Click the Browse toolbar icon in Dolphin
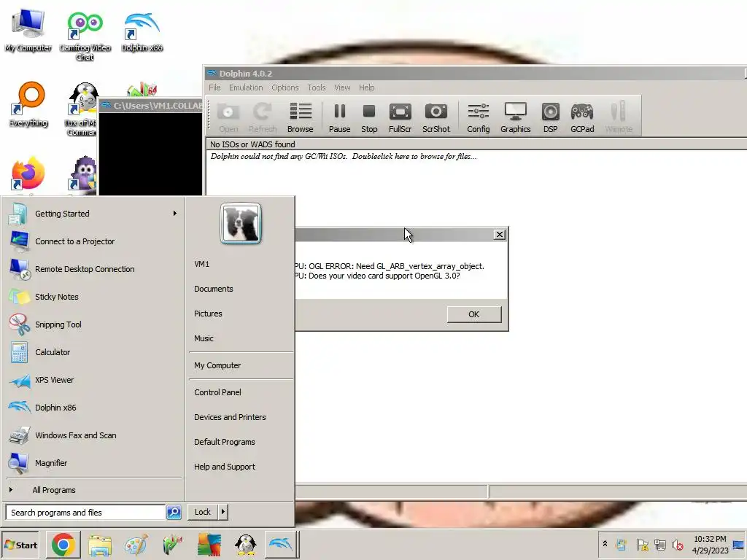Viewport: 747px width, 560px height. [x=300, y=117]
